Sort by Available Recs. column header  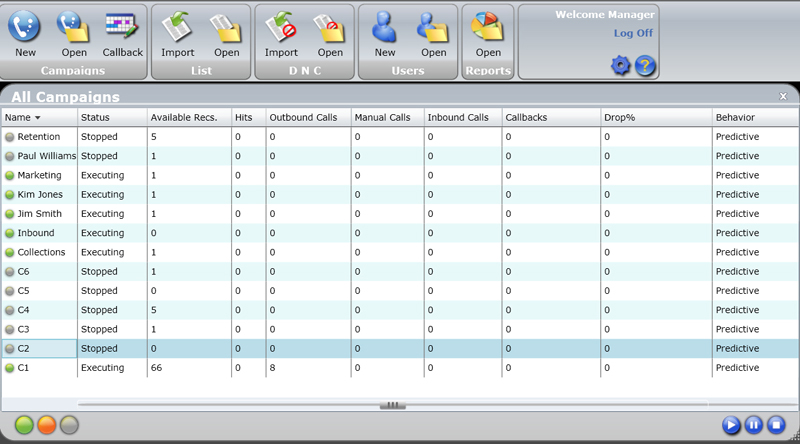click(189, 117)
